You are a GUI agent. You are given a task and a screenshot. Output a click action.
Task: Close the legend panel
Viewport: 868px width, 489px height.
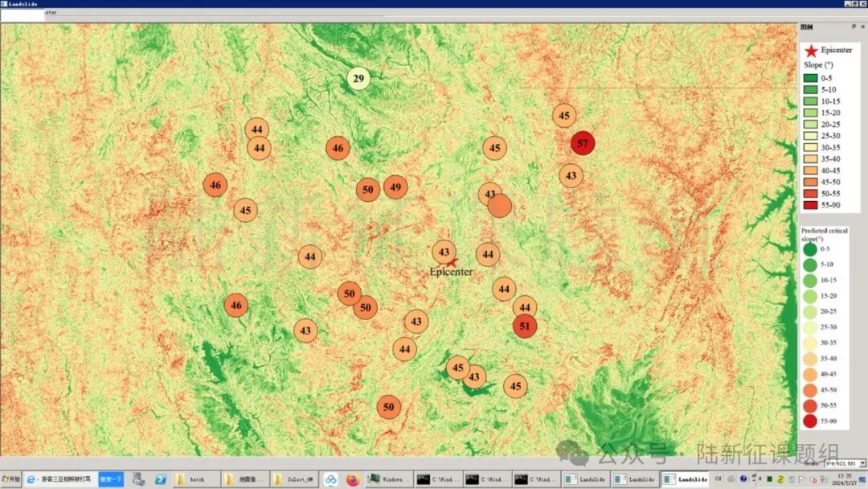tap(862, 27)
